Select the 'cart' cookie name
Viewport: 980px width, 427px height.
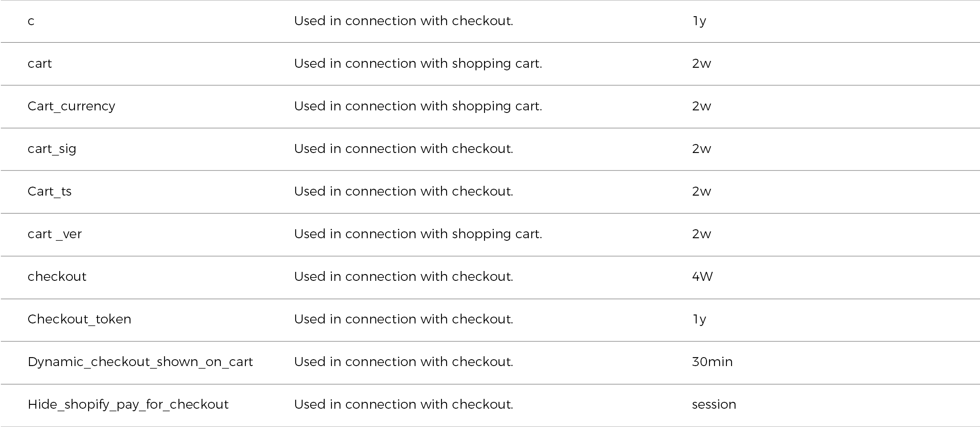[40, 63]
